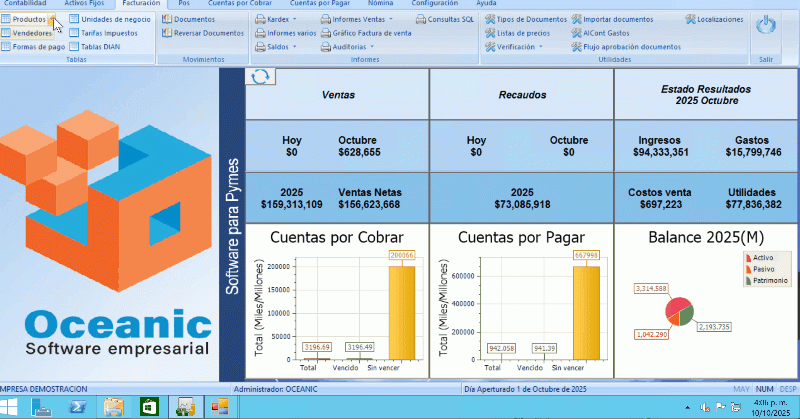Click the Salir power icon
This screenshot has height=419, width=800.
(765, 24)
